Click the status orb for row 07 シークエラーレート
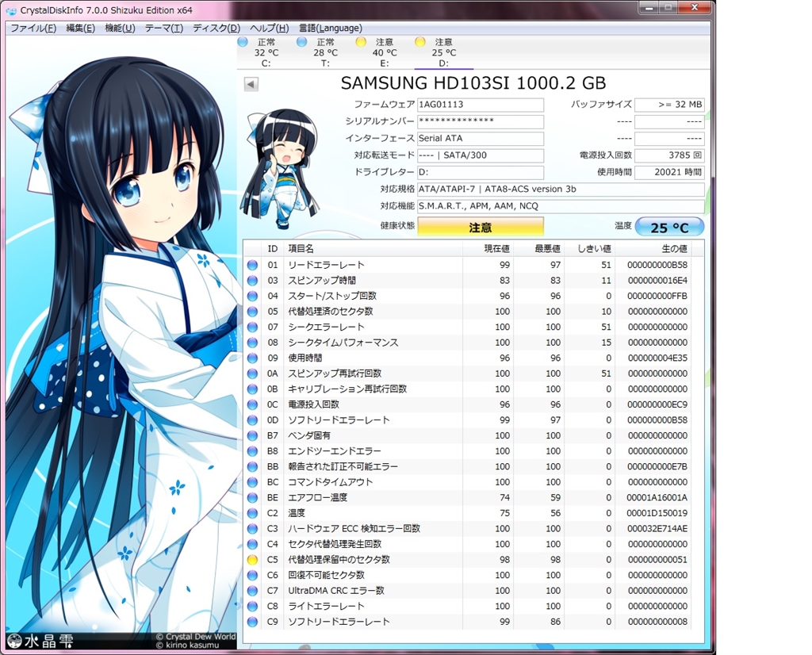Screen dimensions: 812x655 [252, 327]
